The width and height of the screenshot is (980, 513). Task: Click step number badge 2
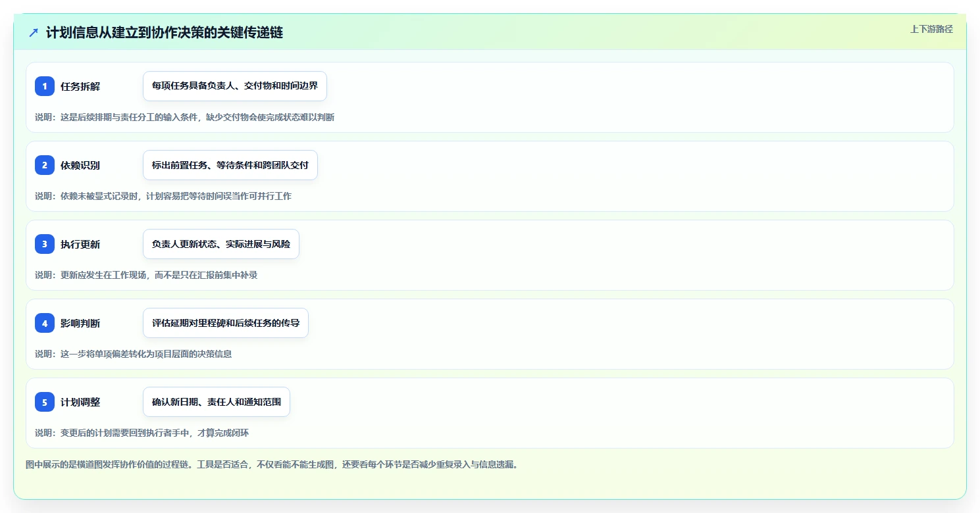pyautogui.click(x=45, y=165)
